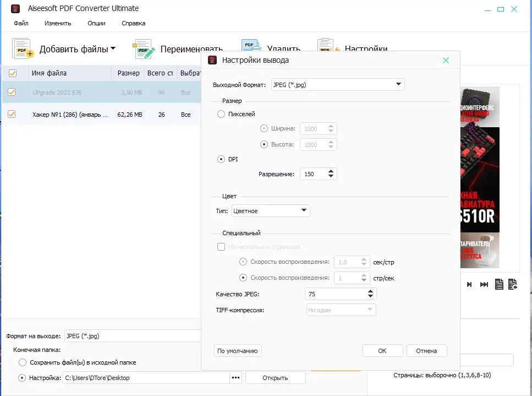The image size is (532, 396).
Task: Toggle the multi-page checkbox in Special section
Action: (221, 247)
